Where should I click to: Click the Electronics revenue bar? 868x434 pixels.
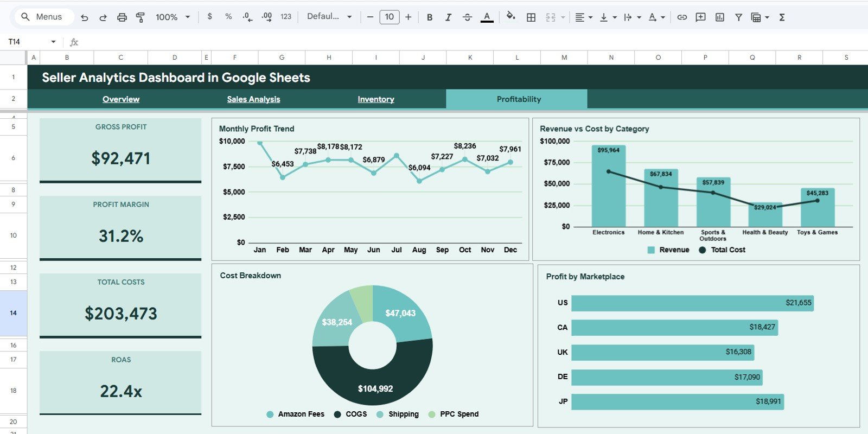608,186
